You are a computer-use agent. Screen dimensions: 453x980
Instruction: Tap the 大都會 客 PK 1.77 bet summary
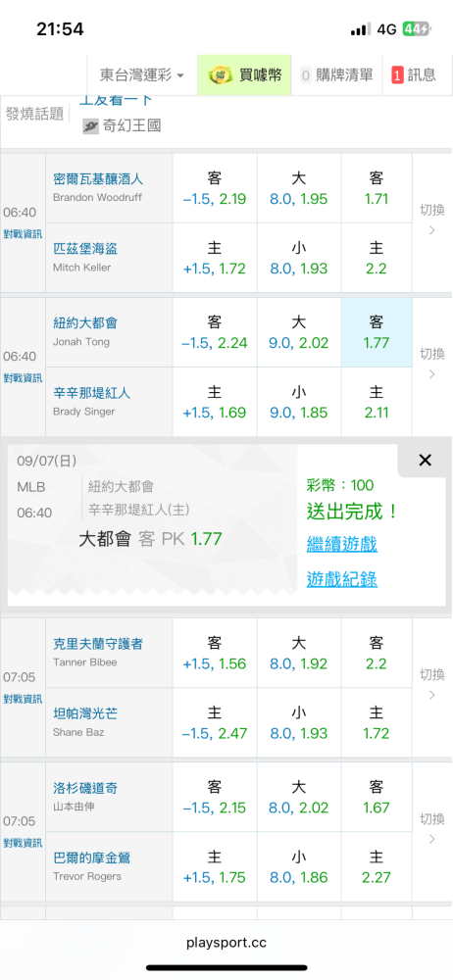[150, 539]
